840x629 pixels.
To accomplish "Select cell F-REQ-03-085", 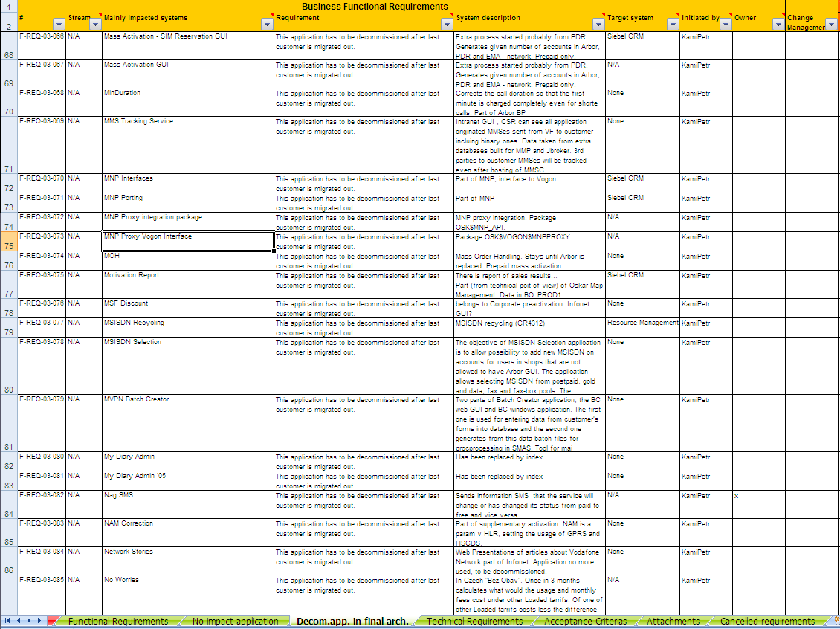I will pos(42,595).
